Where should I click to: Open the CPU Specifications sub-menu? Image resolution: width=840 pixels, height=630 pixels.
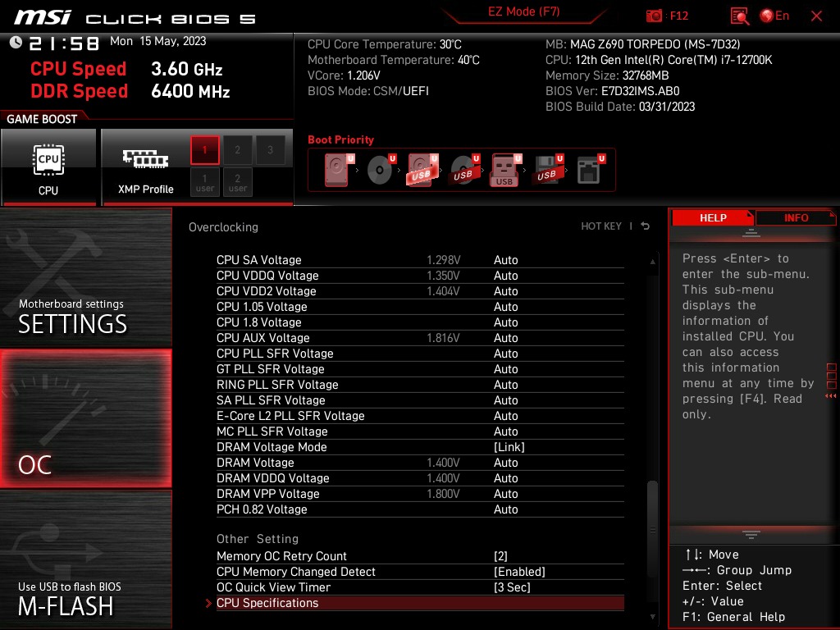420,603
